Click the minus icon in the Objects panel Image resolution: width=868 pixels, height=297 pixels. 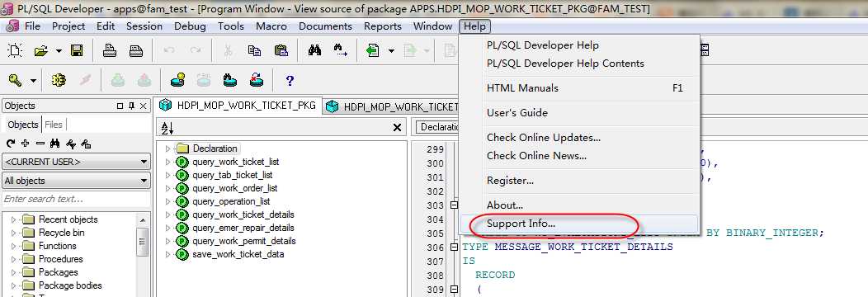tap(40, 144)
